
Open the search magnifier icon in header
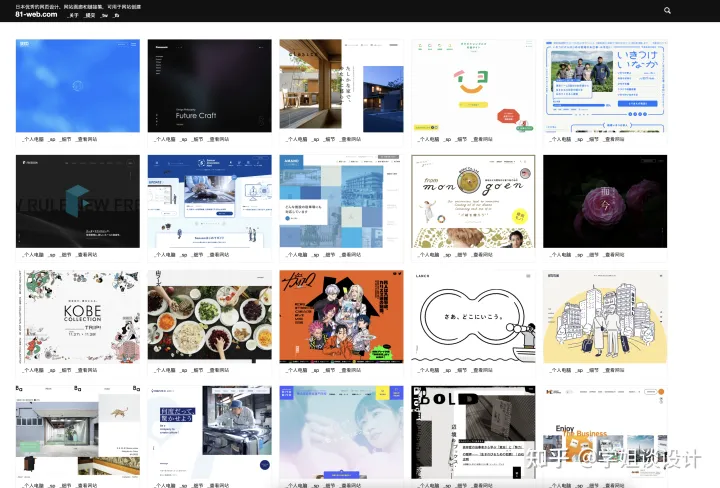[667, 11]
